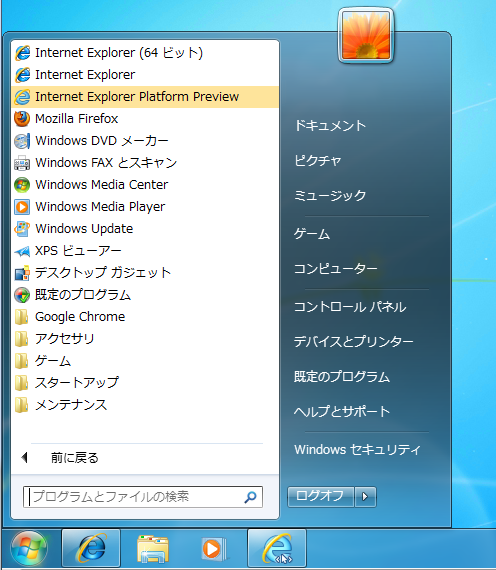
Task: Click the Internet Explorer entry's e icon
Action: 22,75
